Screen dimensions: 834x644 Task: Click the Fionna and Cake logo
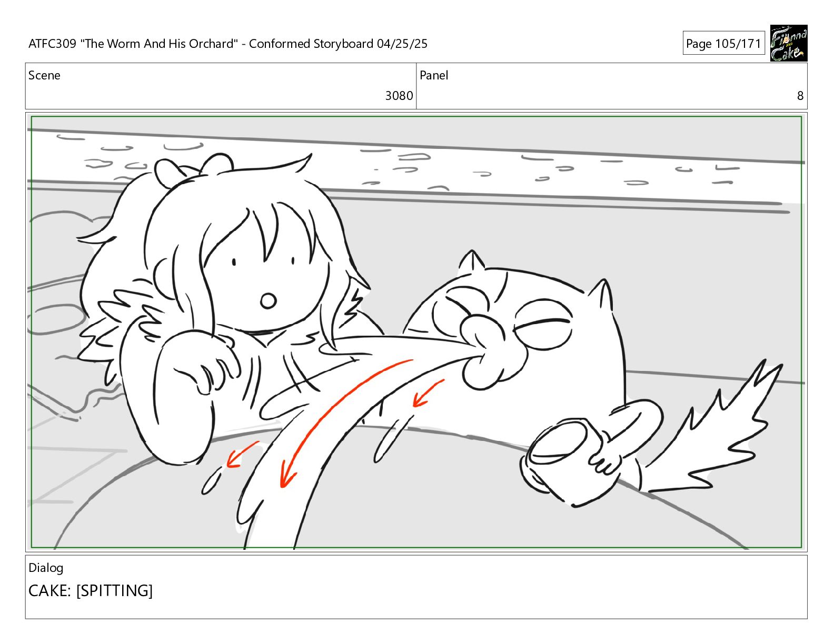(788, 43)
